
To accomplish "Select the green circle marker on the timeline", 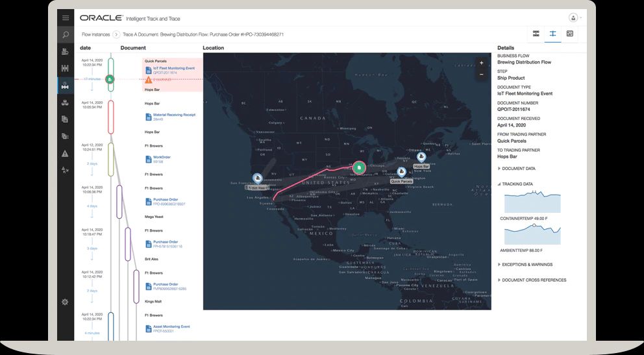I will tap(110, 79).
